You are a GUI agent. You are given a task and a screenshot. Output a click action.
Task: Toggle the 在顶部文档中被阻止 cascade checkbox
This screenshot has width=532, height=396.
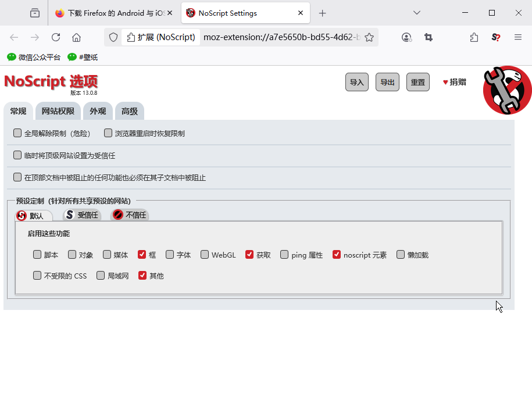pyautogui.click(x=17, y=177)
